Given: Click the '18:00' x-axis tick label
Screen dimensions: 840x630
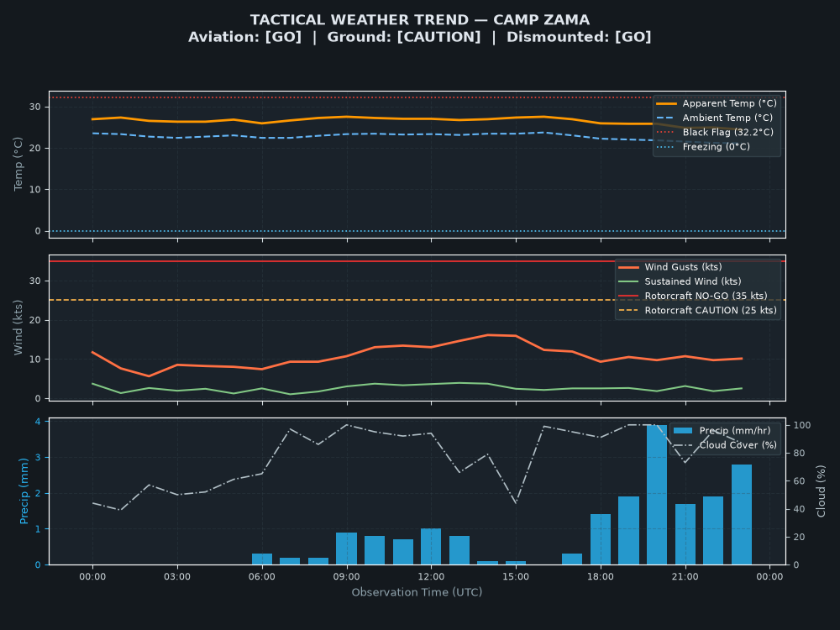Looking at the screenshot, I should 600,576.
